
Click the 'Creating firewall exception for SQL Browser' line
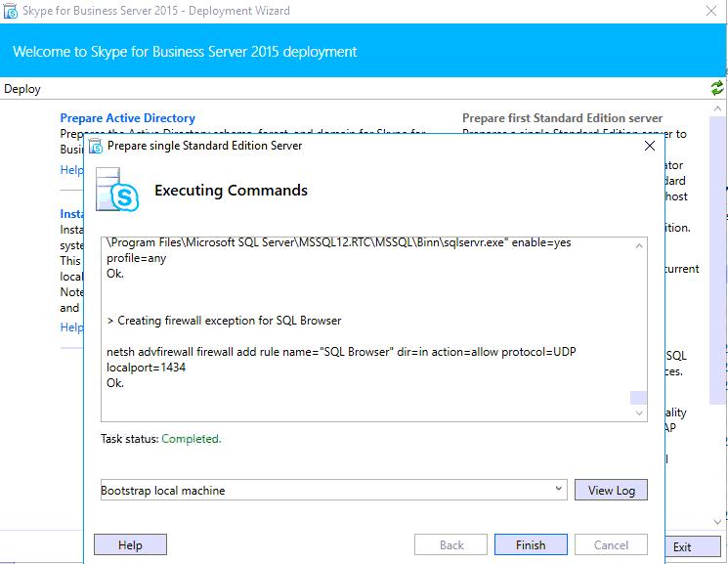tap(224, 321)
